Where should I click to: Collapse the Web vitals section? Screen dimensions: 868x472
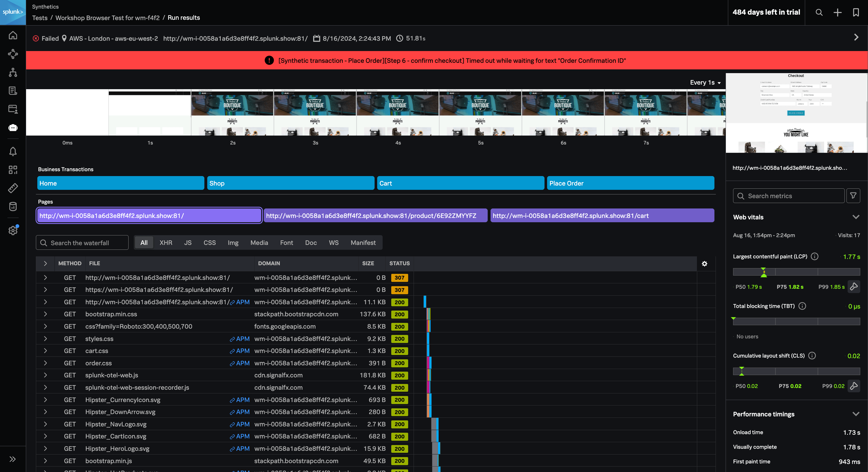856,217
